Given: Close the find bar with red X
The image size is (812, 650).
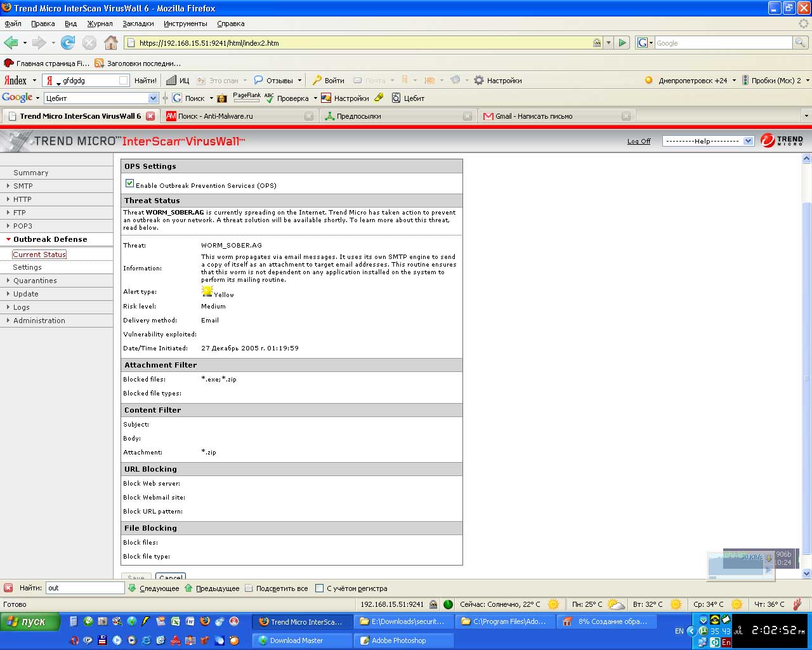Looking at the screenshot, I should point(8,588).
